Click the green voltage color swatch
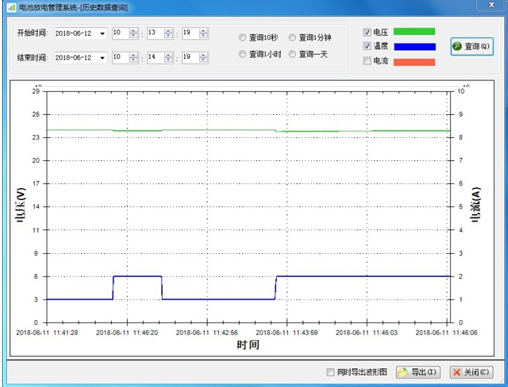 414,32
